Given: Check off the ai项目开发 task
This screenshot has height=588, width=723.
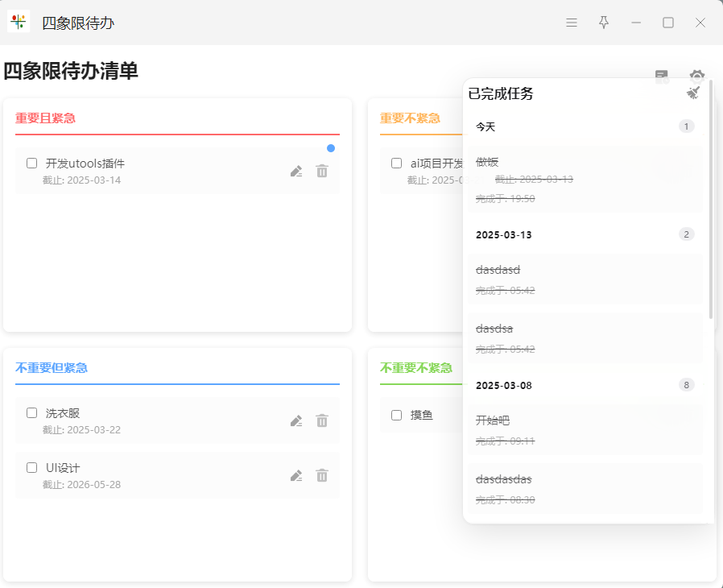Looking at the screenshot, I should [397, 164].
